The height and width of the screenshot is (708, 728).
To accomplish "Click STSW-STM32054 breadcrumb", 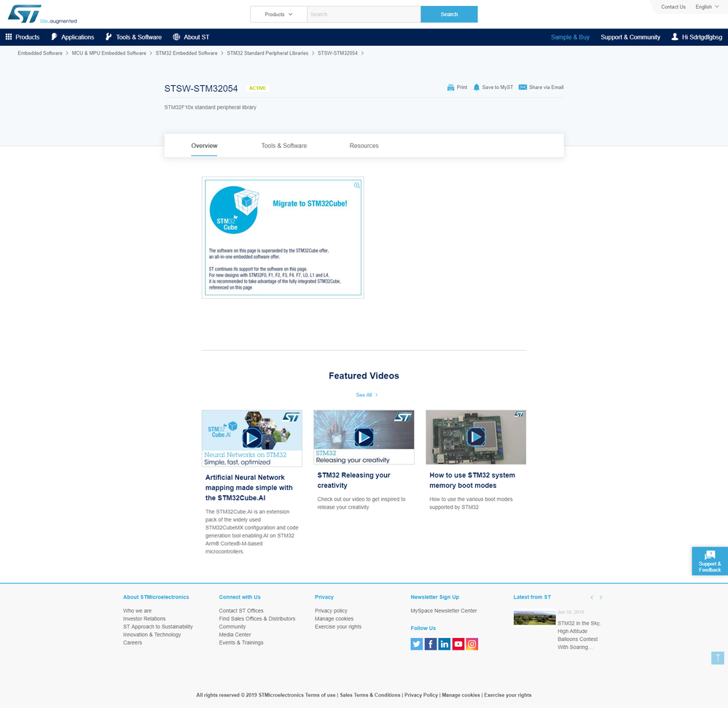I will click(337, 53).
